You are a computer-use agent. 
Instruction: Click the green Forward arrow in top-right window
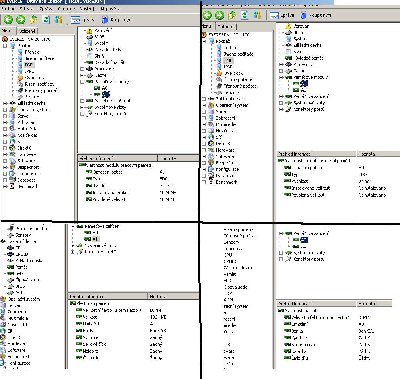pyautogui.click(x=219, y=15)
